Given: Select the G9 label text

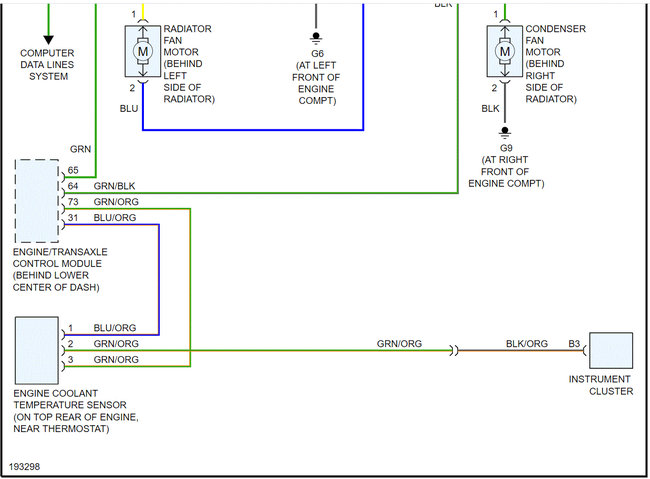Looking at the screenshot, I should [x=506, y=148].
